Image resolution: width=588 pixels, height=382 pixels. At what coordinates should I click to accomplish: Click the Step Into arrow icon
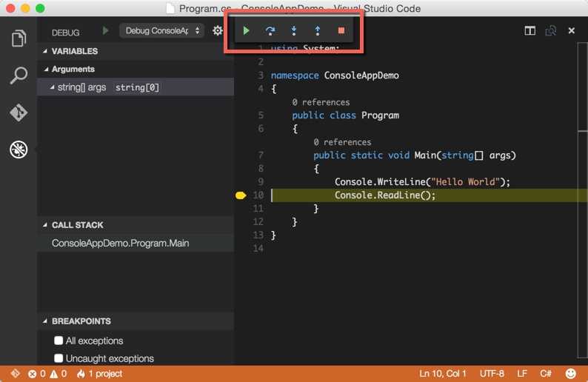tap(293, 30)
